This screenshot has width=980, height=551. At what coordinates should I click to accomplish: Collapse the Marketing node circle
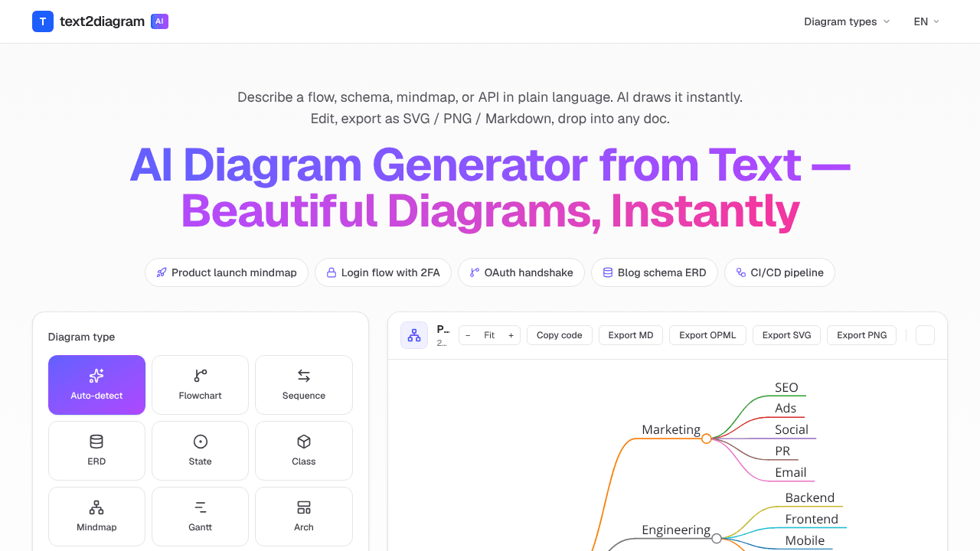coord(707,439)
